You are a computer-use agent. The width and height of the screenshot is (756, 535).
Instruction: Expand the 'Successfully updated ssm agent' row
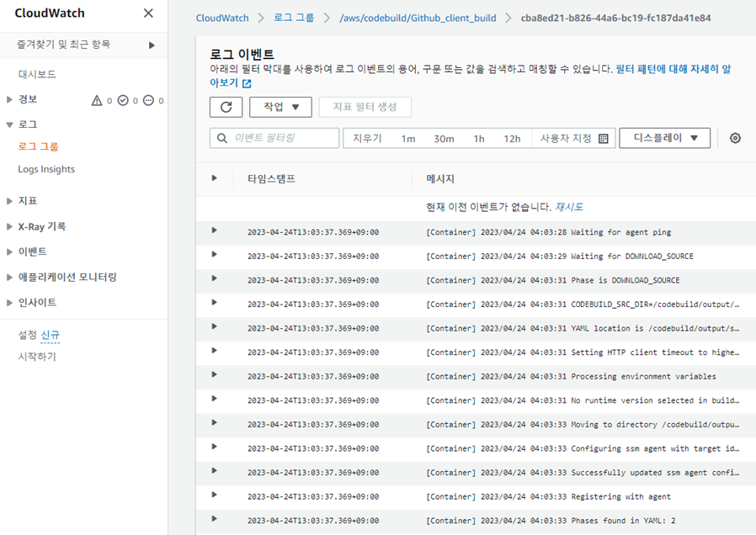coord(215,471)
